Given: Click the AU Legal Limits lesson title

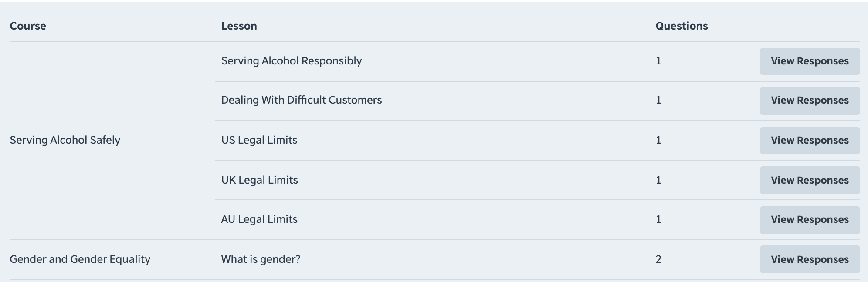Looking at the screenshot, I should 259,219.
